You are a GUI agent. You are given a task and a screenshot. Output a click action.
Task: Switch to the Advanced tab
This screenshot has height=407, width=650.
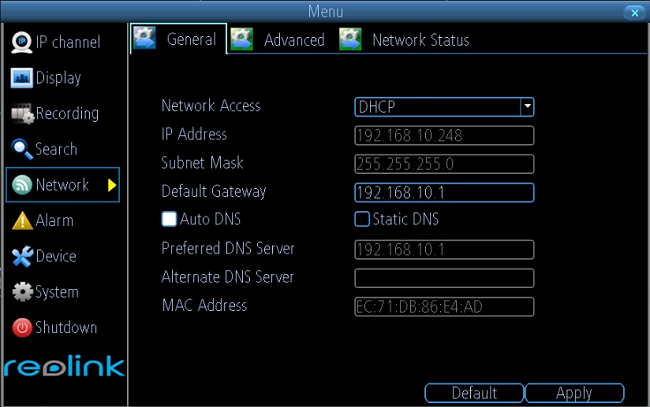278,40
